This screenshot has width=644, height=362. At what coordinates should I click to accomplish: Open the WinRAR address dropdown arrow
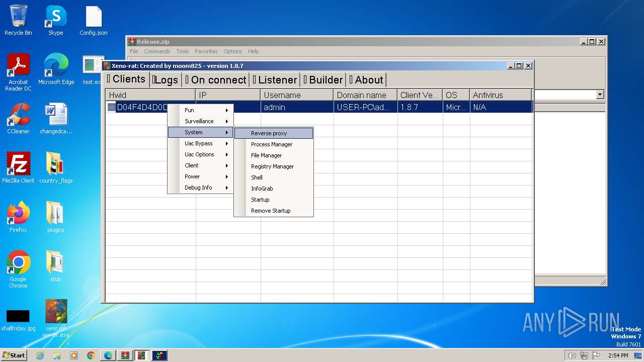pos(600,95)
